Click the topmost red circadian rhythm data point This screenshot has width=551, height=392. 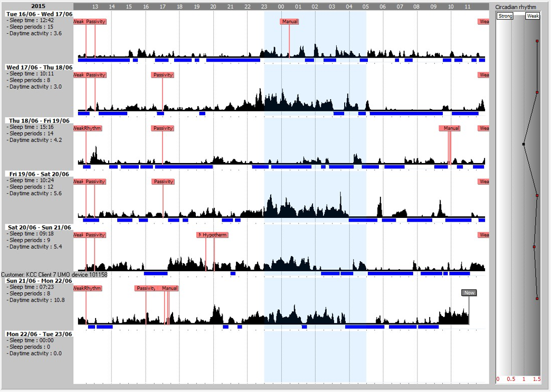(537, 41)
